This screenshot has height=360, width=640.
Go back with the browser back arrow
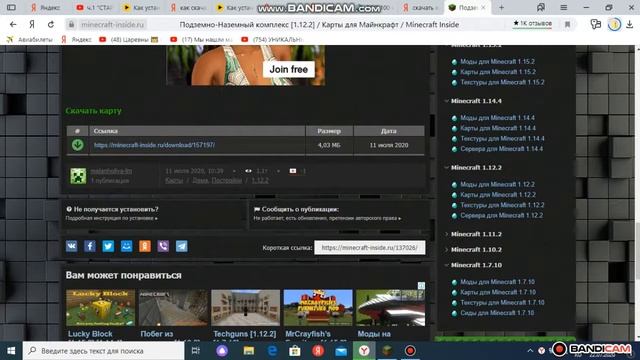tap(13, 24)
